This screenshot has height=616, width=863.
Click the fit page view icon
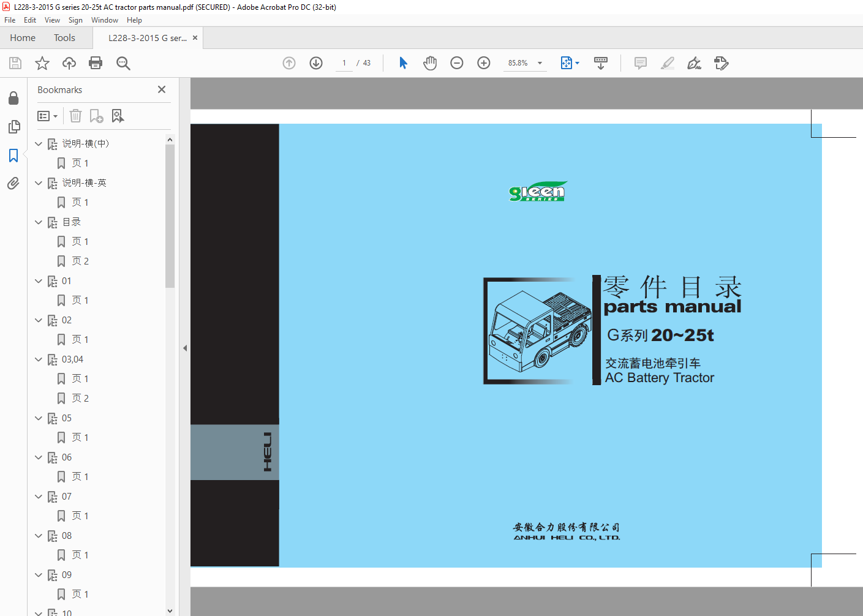[567, 63]
